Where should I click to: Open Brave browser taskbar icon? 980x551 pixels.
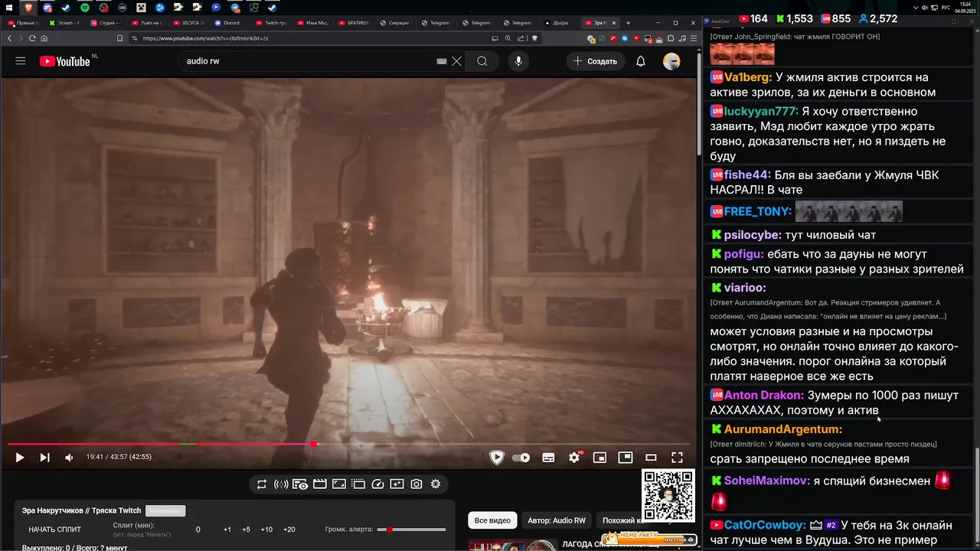click(x=28, y=8)
